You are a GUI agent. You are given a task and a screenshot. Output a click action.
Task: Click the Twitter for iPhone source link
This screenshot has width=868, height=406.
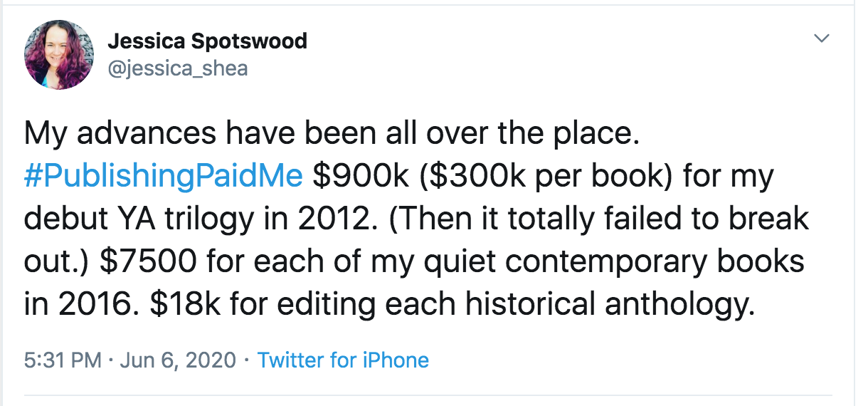point(343,360)
